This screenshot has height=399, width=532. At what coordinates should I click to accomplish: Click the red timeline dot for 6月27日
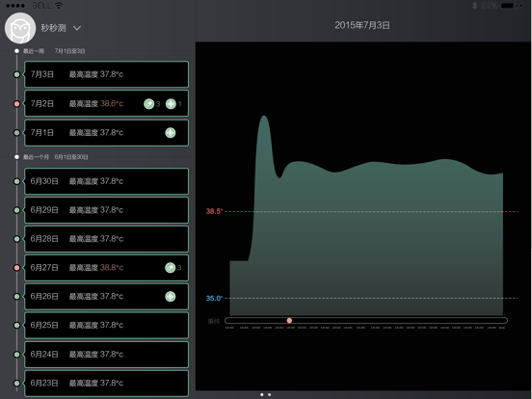(x=16, y=268)
